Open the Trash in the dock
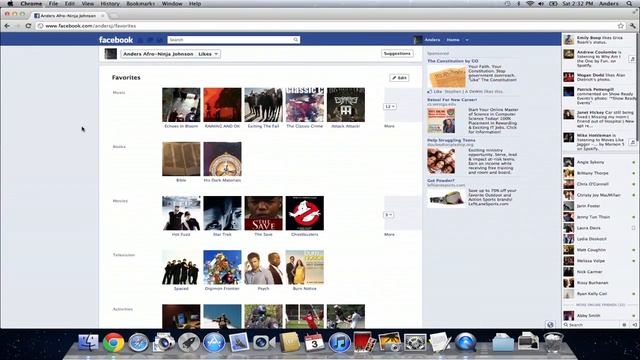 (x=553, y=342)
